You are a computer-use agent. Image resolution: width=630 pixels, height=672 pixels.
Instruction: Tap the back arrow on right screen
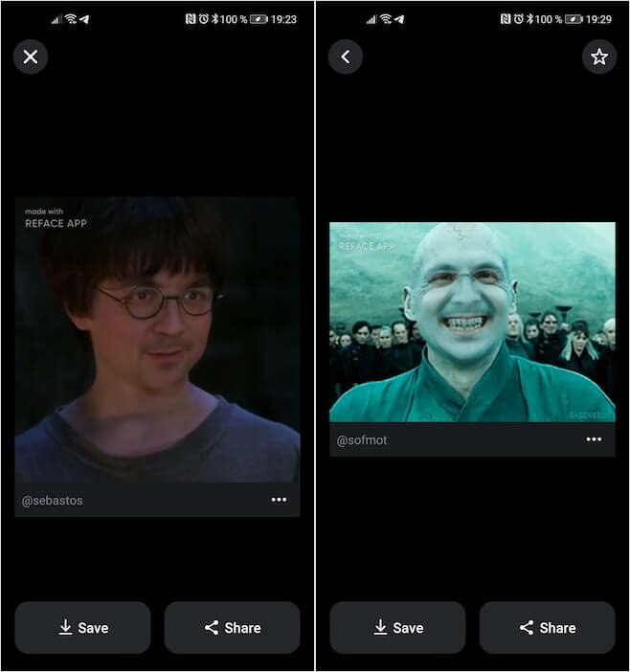[346, 56]
